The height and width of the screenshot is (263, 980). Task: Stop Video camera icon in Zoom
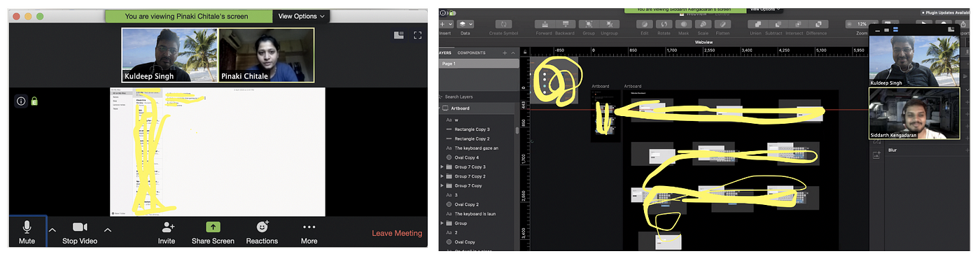click(x=79, y=227)
